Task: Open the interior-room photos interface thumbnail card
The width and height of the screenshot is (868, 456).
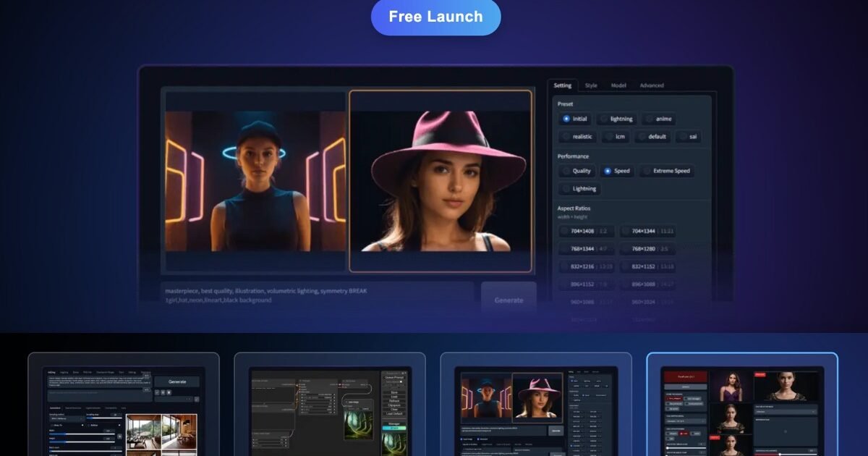Action: click(123, 405)
